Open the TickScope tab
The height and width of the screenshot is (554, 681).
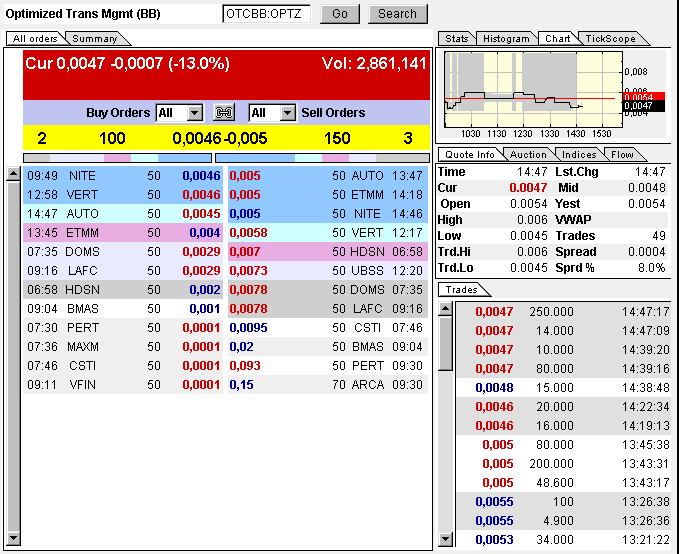click(610, 39)
